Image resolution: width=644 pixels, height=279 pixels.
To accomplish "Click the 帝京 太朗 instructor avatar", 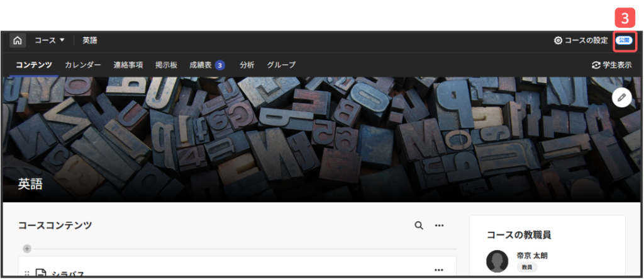I will pos(497,261).
